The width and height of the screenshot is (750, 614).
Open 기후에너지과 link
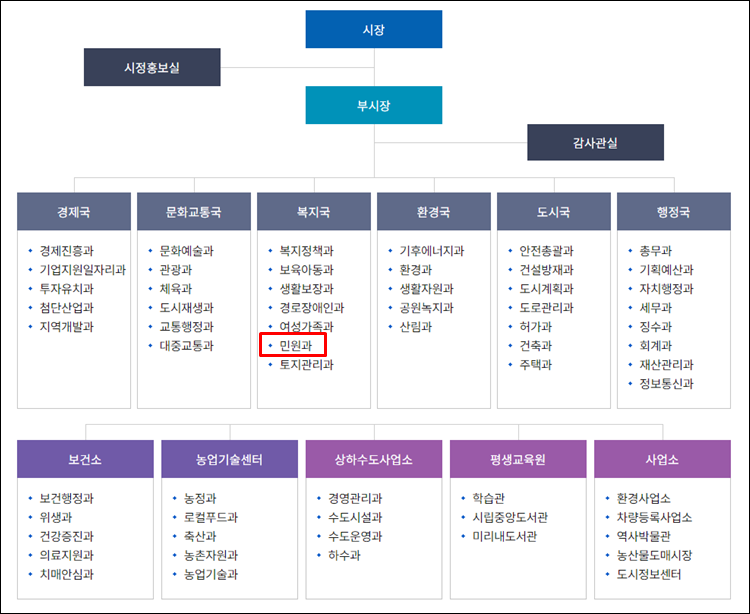432,251
